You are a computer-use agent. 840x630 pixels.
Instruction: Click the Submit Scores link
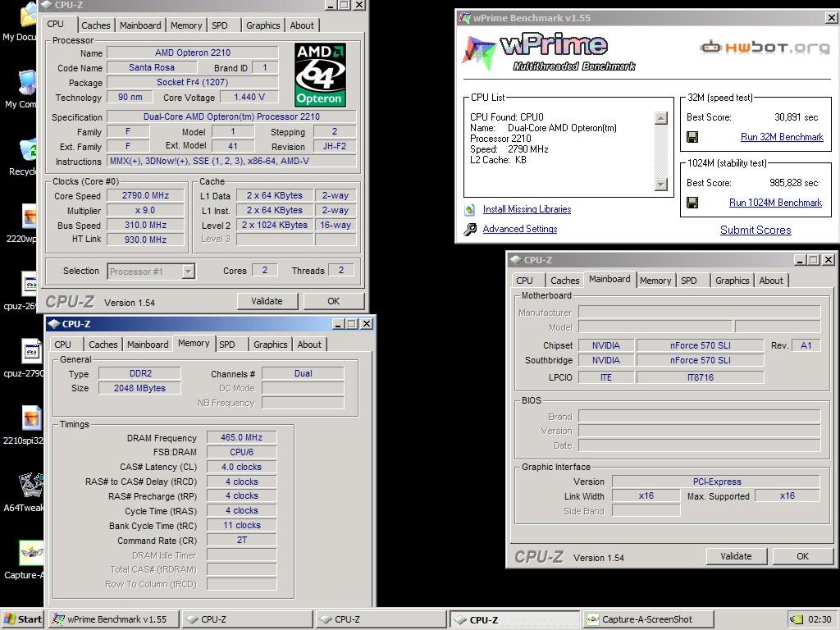tap(756, 230)
